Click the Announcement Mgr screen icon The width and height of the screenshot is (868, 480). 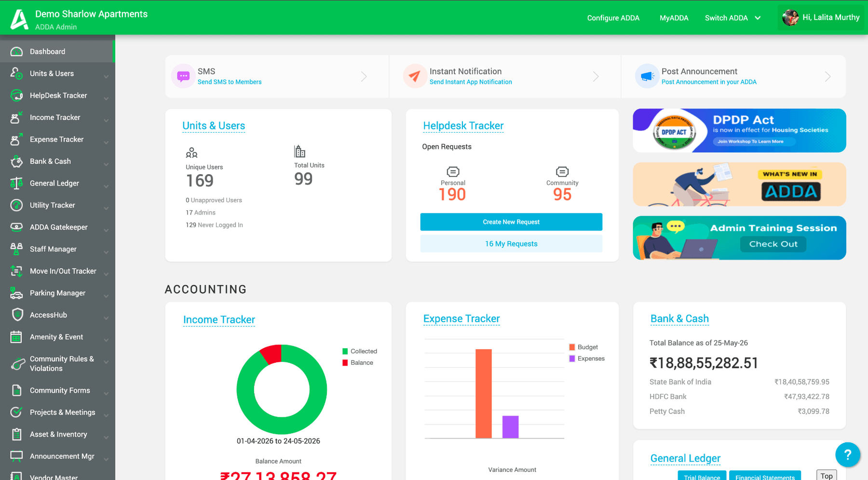point(16,456)
